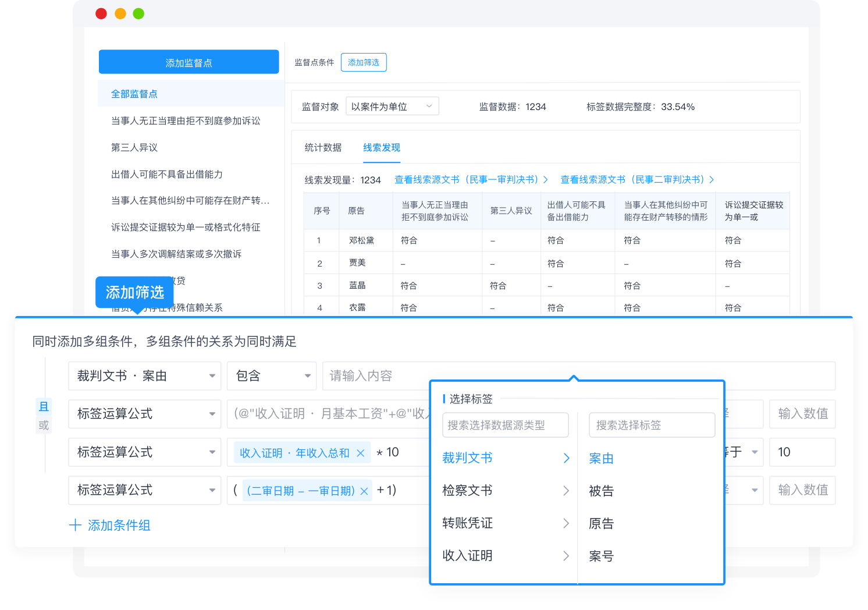Switch condition logic to 或
The height and width of the screenshot is (610, 868).
(44, 425)
